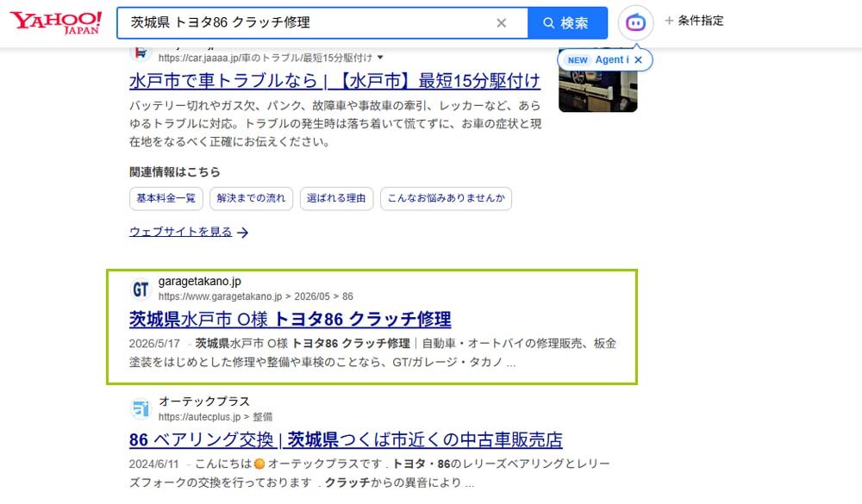This screenshot has width=862, height=504.
Task: Open the 86 ベアリング交換 result title
Action: click(346, 439)
